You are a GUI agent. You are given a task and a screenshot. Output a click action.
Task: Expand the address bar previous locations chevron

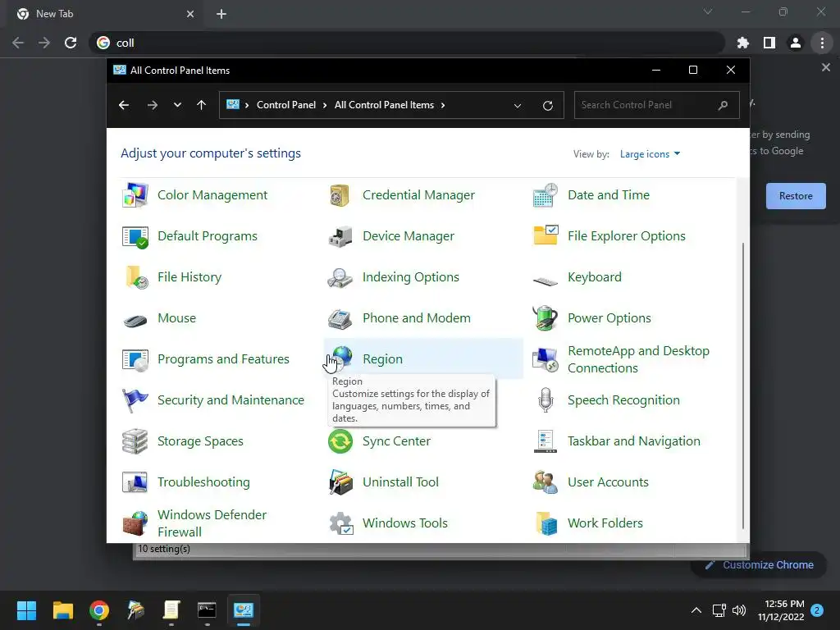(x=517, y=106)
